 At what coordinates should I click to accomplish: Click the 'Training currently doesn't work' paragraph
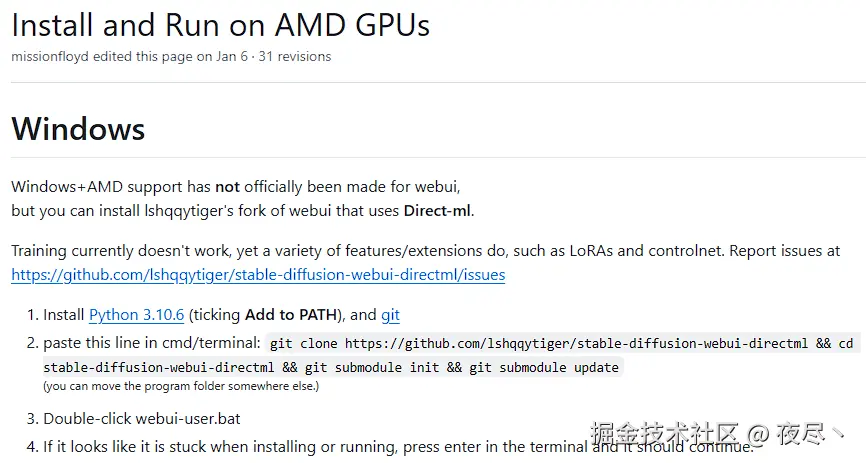tap(300, 251)
